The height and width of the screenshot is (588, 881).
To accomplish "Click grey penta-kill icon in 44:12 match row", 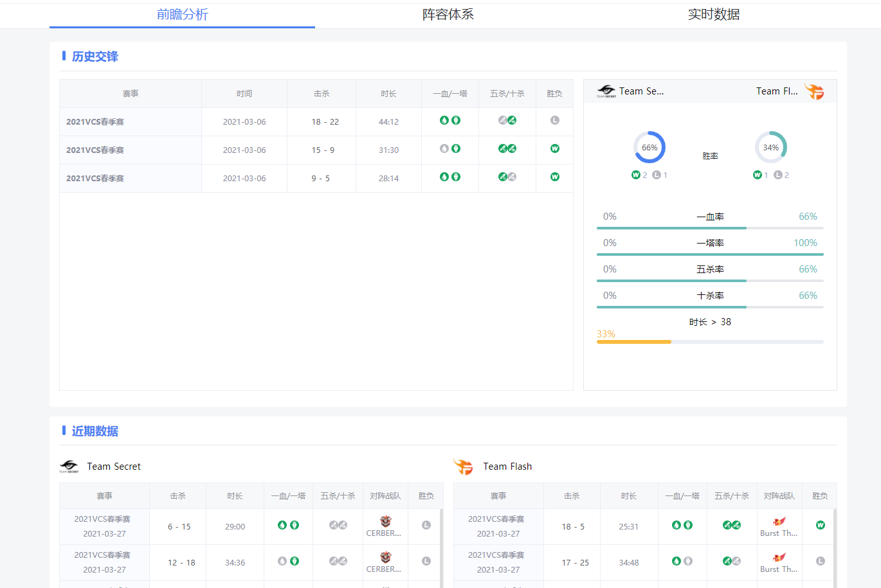I will 502,120.
